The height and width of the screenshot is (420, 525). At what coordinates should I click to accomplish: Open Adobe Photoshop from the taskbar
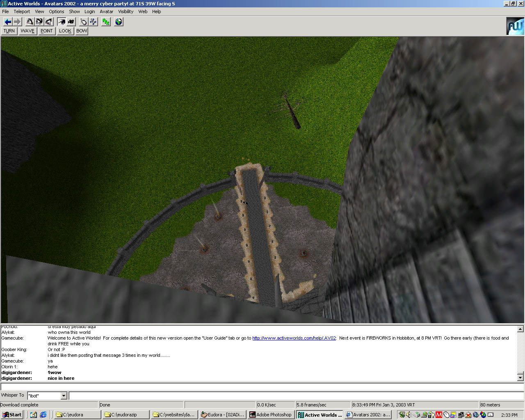coord(271,415)
